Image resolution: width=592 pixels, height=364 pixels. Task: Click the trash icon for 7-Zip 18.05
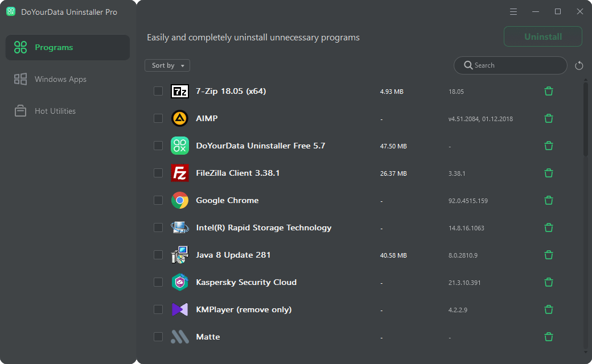(549, 91)
